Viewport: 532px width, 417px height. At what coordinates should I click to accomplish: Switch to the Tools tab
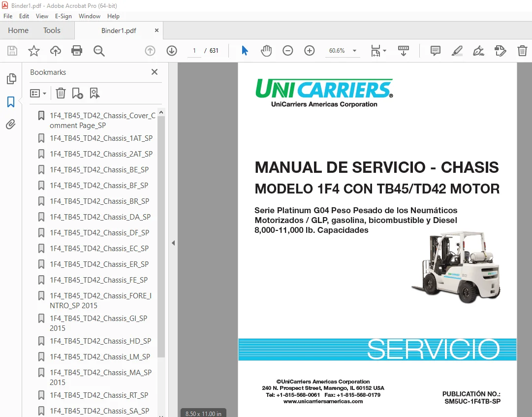pos(52,31)
